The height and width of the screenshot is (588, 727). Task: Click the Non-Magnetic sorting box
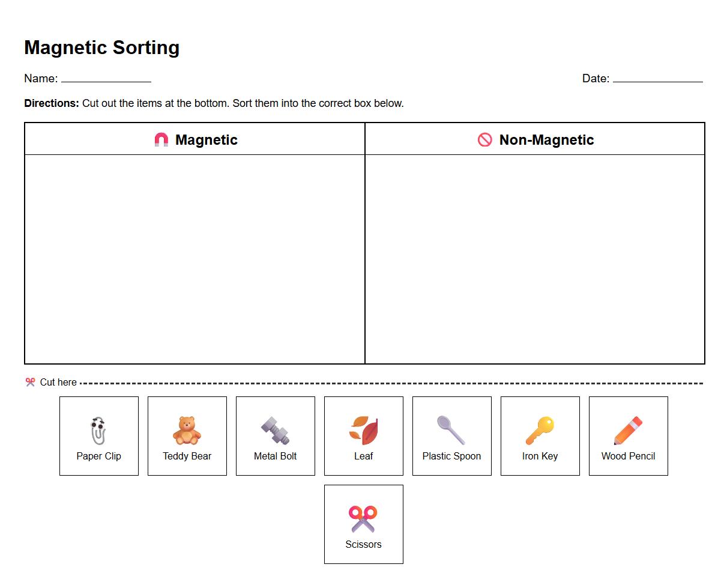click(535, 258)
